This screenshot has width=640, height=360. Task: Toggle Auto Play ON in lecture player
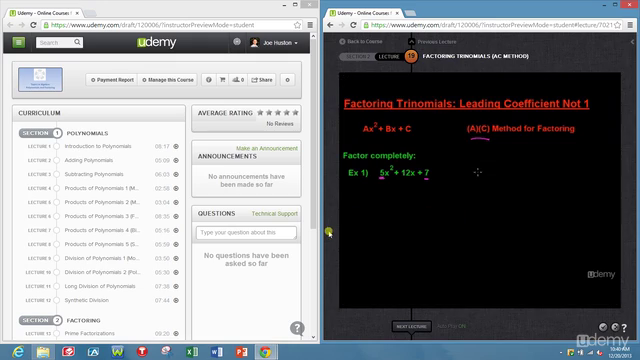tap(451, 326)
